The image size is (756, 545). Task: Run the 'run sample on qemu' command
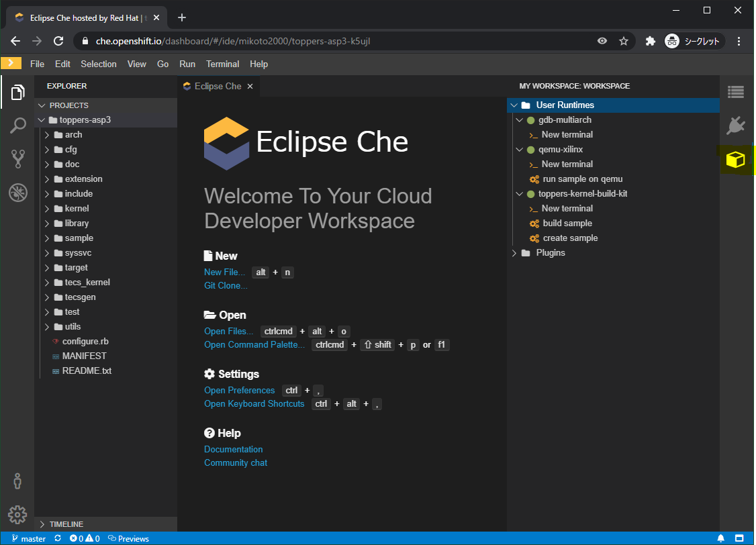(x=582, y=179)
